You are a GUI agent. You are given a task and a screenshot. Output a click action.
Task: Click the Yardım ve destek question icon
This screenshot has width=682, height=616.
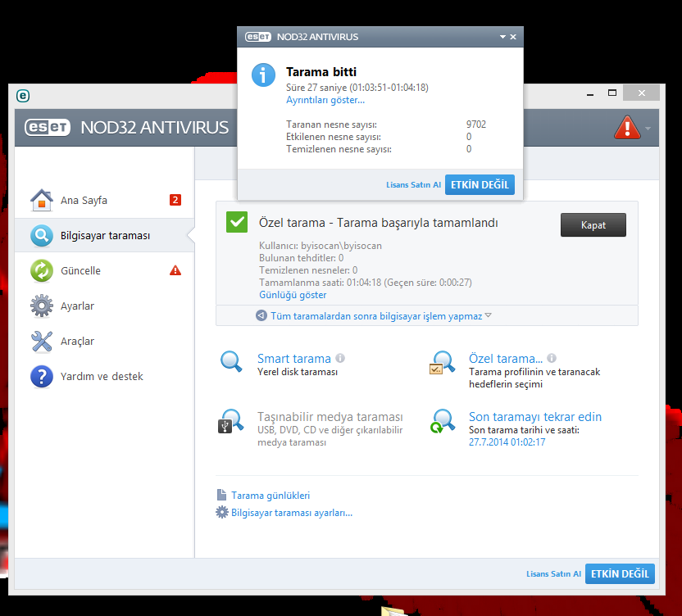tap(42, 377)
